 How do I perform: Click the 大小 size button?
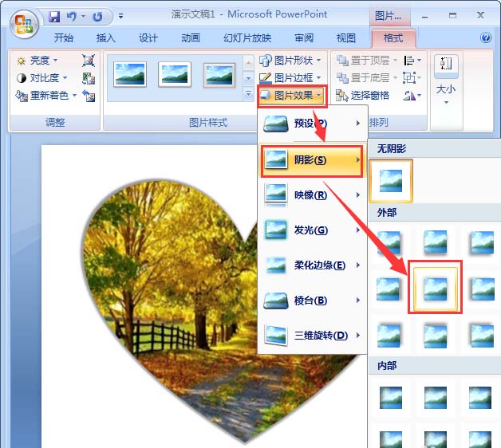click(x=446, y=89)
